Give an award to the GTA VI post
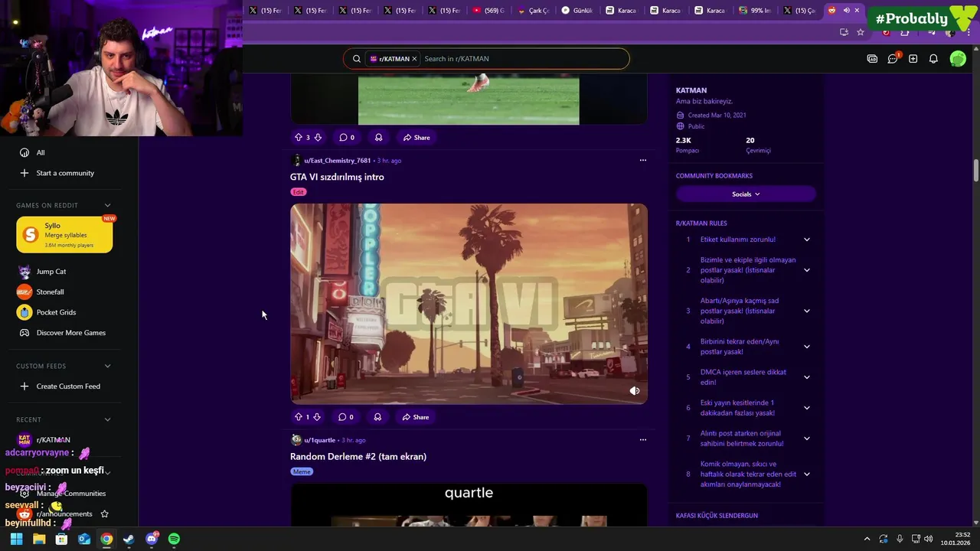980x551 pixels. pyautogui.click(x=377, y=417)
